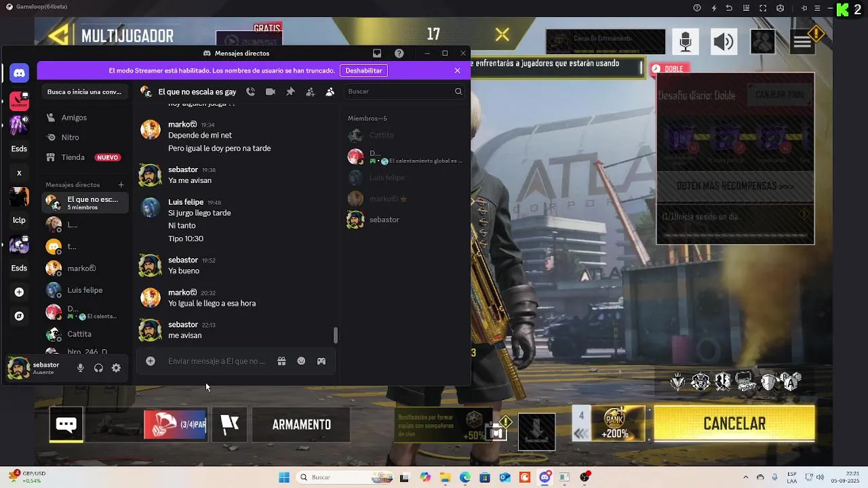Toggle in-game microphone button
This screenshot has width=868, height=488.
(x=686, y=42)
